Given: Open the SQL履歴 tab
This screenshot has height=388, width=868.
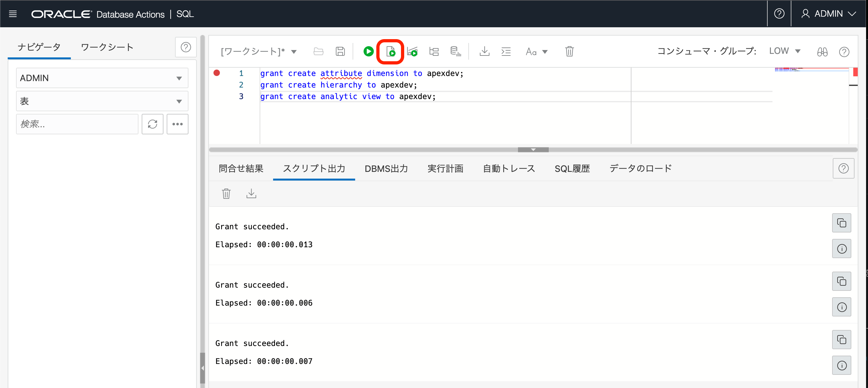Looking at the screenshot, I should click(572, 169).
